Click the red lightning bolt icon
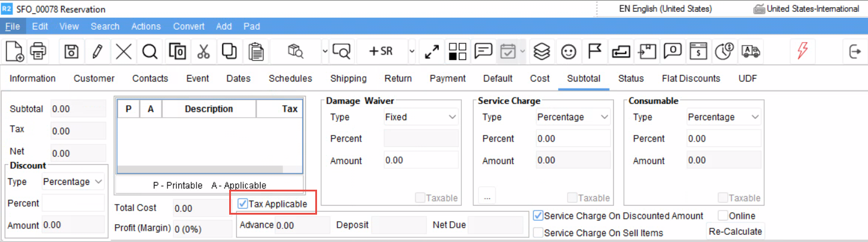The width and height of the screenshot is (868, 242). pyautogui.click(x=802, y=51)
